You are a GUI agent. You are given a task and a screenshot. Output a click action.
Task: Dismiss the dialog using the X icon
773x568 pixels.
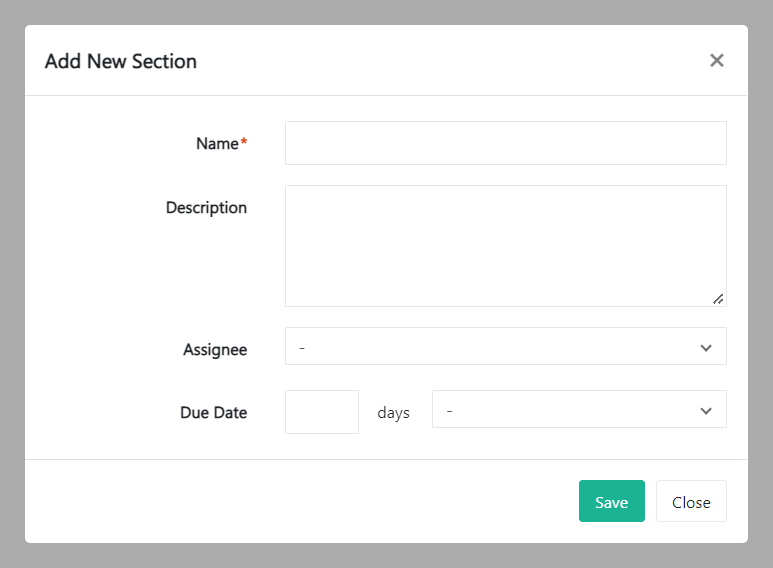click(716, 61)
